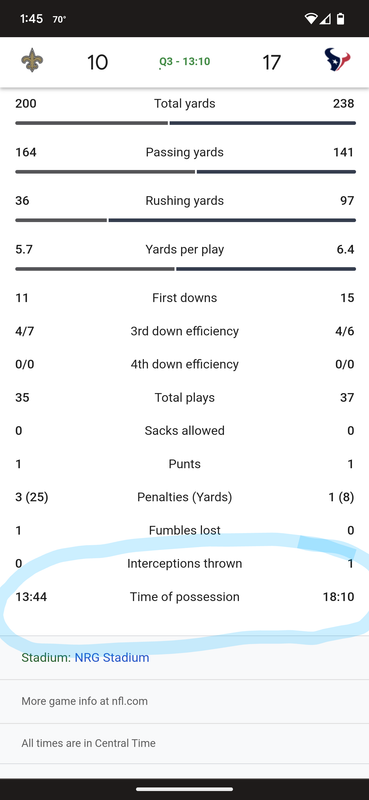Image resolution: width=369 pixels, height=800 pixels.
Task: Tap the Passing yards comparison bar
Action: [x=185, y=171]
